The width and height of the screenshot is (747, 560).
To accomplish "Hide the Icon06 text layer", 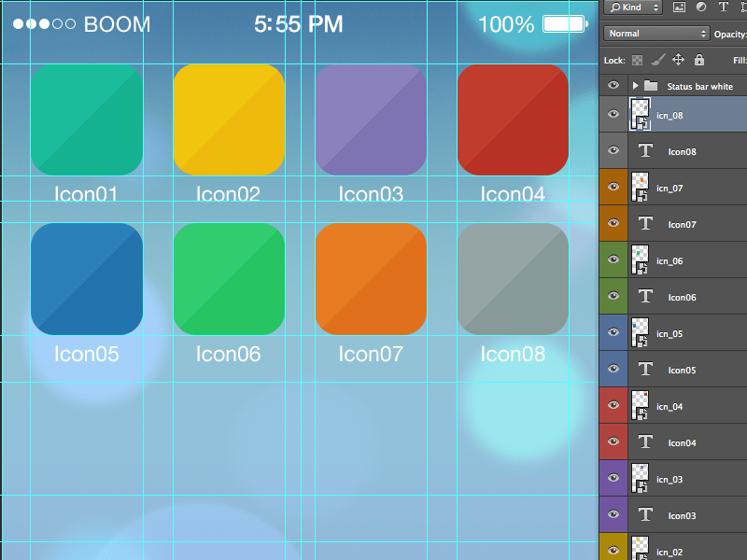I will click(x=613, y=297).
